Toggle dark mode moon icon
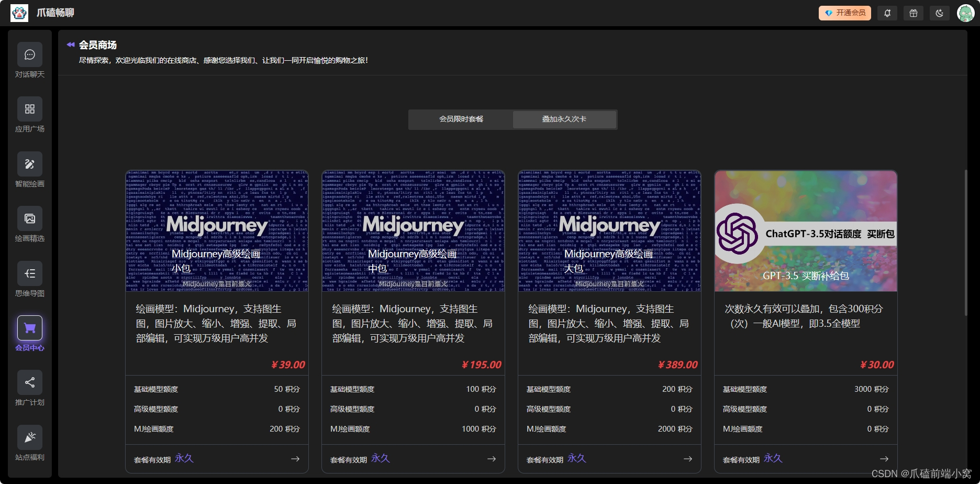Screen dimensions: 980x484 coord(940,13)
